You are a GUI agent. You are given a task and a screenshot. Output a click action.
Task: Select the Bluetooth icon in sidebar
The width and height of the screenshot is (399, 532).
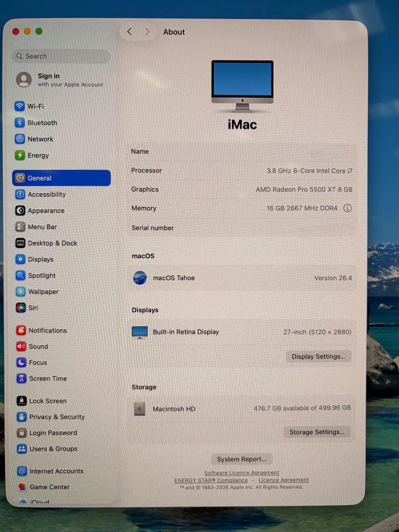tap(20, 123)
